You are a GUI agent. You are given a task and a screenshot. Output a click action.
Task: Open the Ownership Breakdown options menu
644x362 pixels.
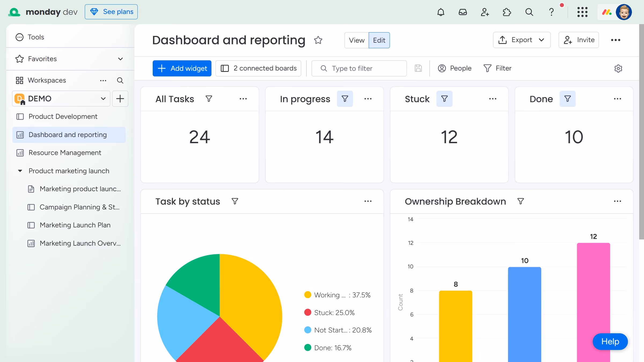617,201
